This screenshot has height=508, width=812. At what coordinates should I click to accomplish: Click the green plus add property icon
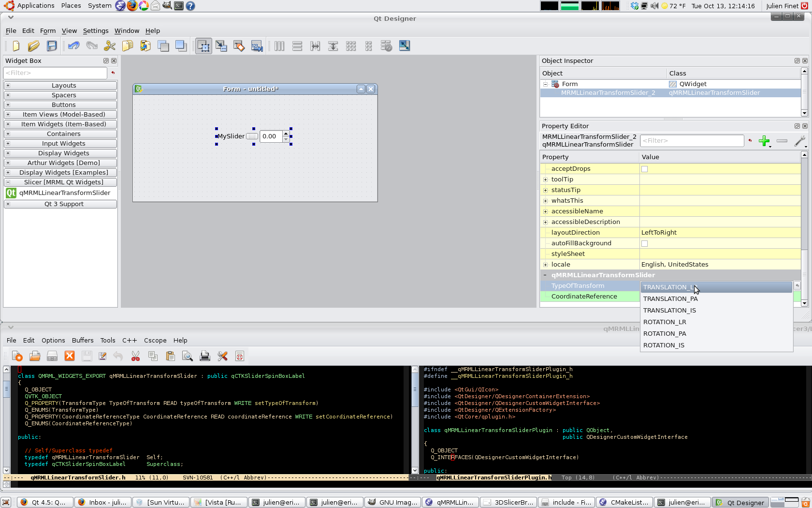click(x=764, y=141)
